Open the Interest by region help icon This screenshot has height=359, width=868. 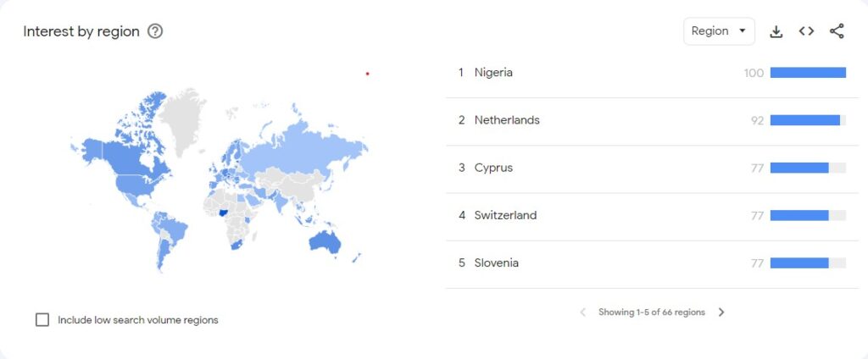coord(155,31)
